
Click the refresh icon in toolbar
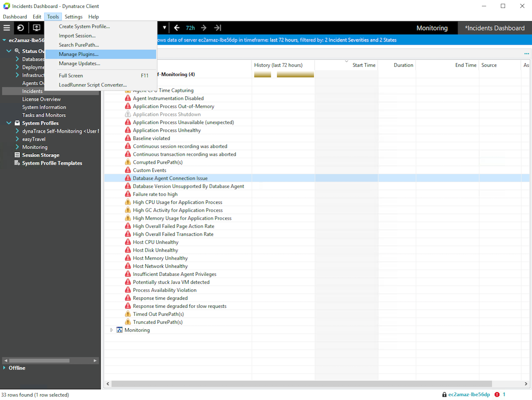coord(20,28)
